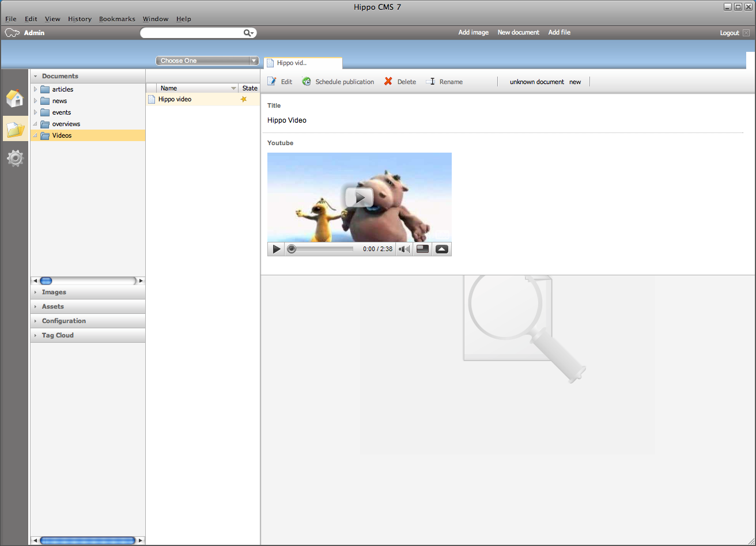Expand the articles folder

pos(35,89)
